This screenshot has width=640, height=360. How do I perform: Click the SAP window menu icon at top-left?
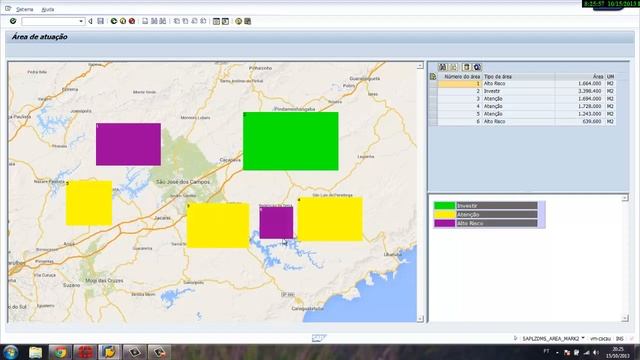click(x=8, y=9)
